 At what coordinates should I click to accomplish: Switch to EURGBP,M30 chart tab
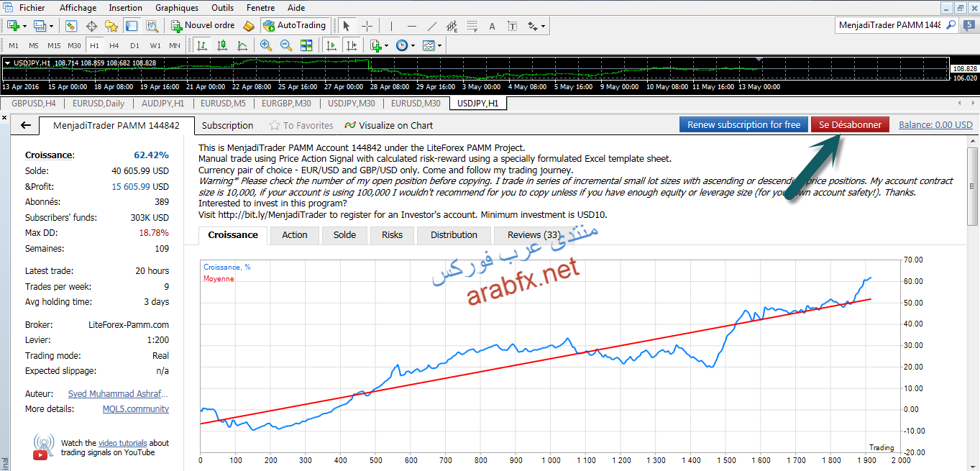[285, 104]
